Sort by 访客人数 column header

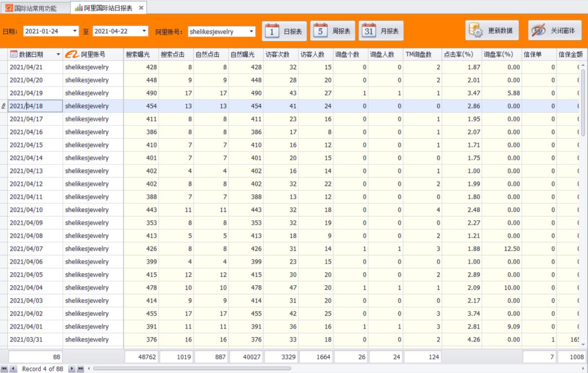pos(315,54)
